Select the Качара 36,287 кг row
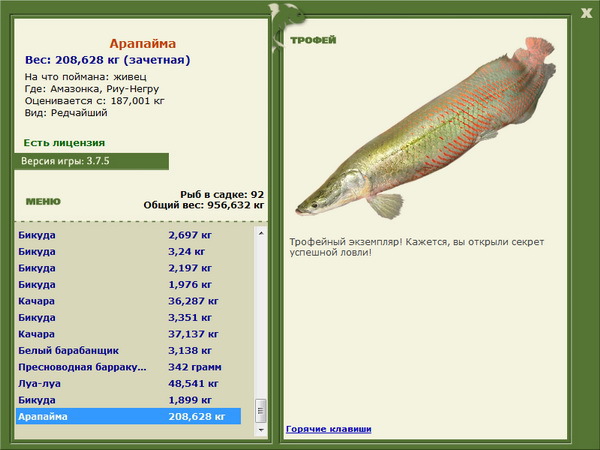The width and height of the screenshot is (600, 450). tap(129, 301)
